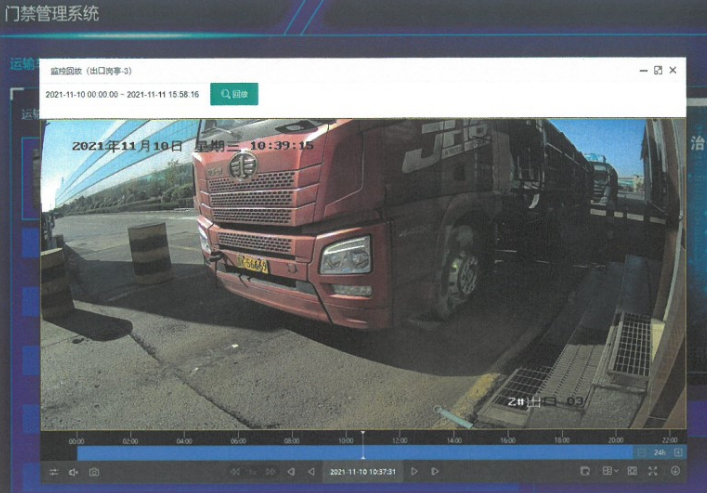
Task: Click the 2021-11-10 10:37:31 timestamp box
Action: point(363,472)
